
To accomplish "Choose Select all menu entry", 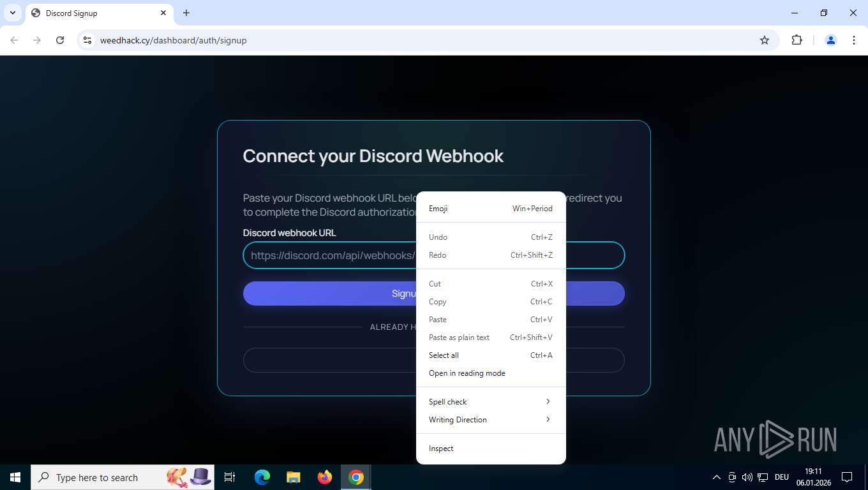I will tap(491, 355).
